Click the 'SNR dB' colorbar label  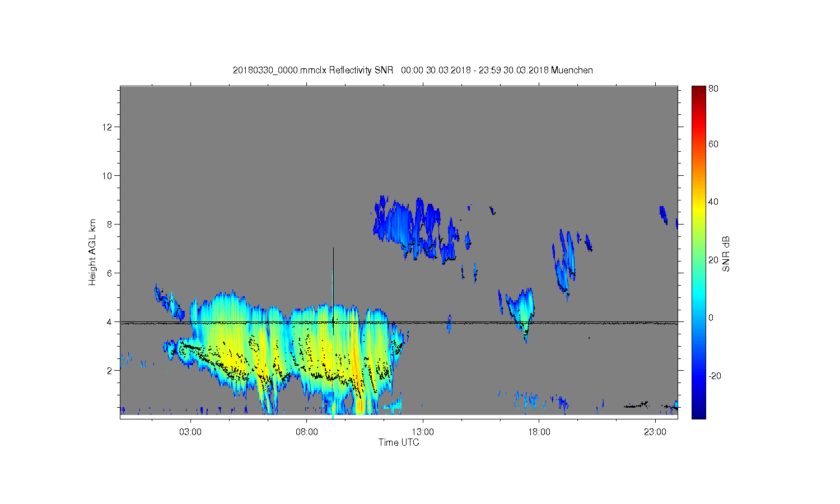pos(726,254)
